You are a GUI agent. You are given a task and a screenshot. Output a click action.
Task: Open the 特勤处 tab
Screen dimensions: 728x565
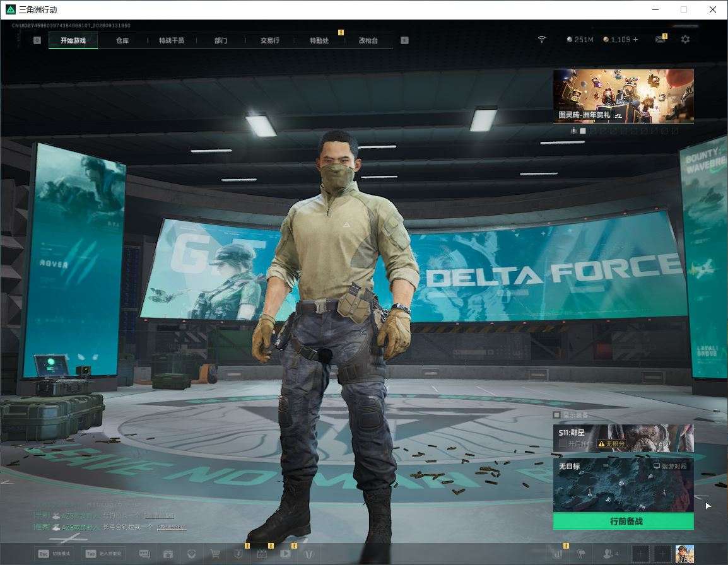319,40
